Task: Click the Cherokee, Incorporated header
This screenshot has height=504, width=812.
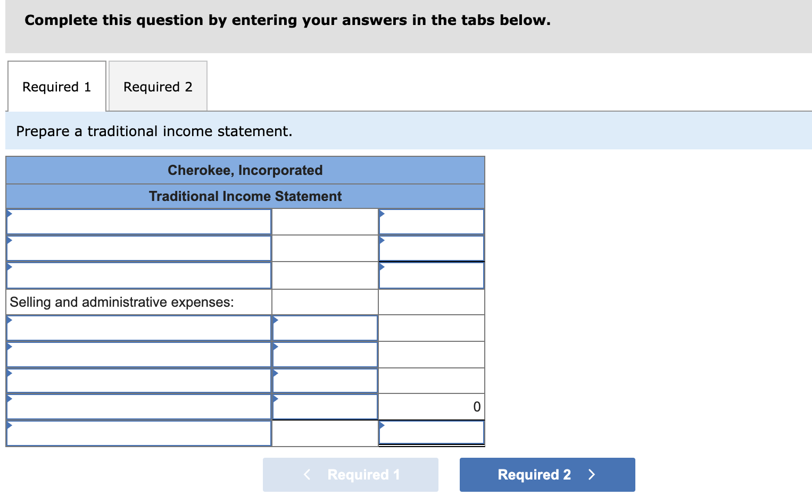Action: [x=245, y=170]
